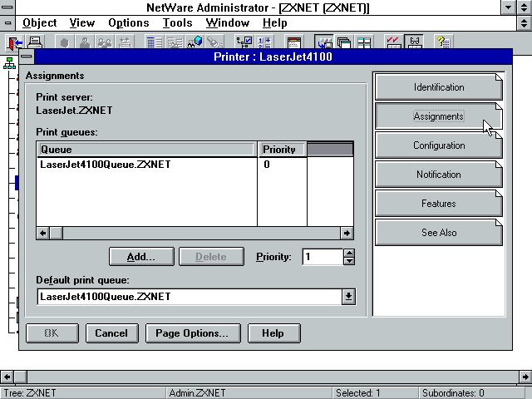This screenshot has width=532, height=399.
Task: Open NetWare Administrator application system menu
Action: pos(7,7)
